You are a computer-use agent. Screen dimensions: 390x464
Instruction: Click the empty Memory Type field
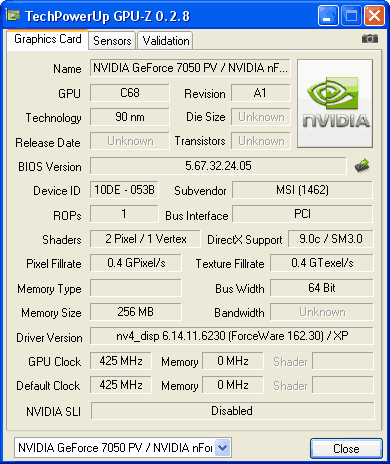tap(136, 288)
